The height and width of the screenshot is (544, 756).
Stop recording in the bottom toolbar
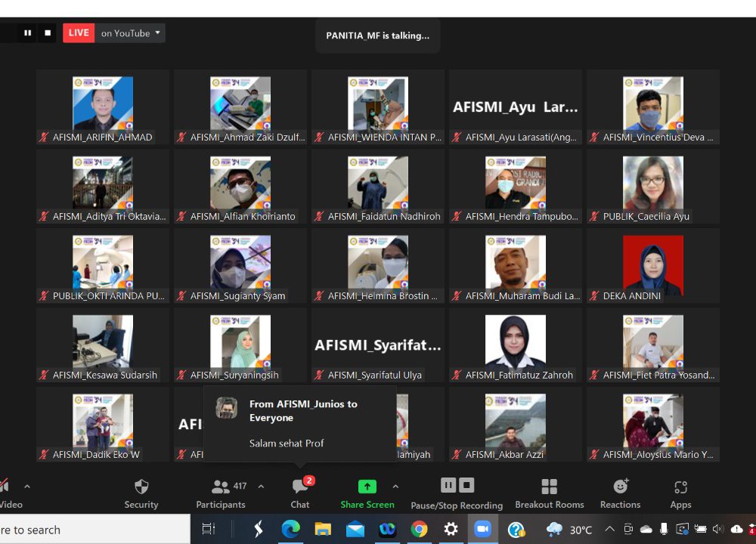click(x=466, y=485)
